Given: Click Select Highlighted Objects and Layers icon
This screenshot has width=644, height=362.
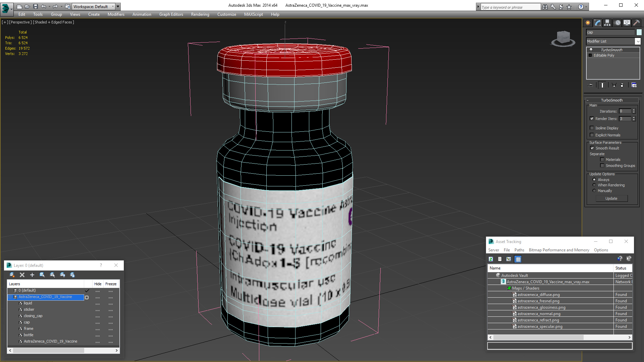Looking at the screenshot, I should (x=42, y=275).
